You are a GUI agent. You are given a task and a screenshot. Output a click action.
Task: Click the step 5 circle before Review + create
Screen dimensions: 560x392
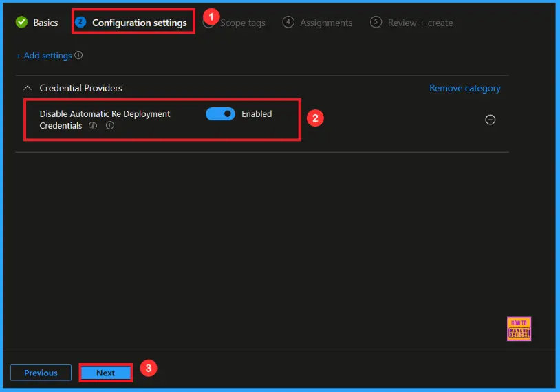click(376, 23)
